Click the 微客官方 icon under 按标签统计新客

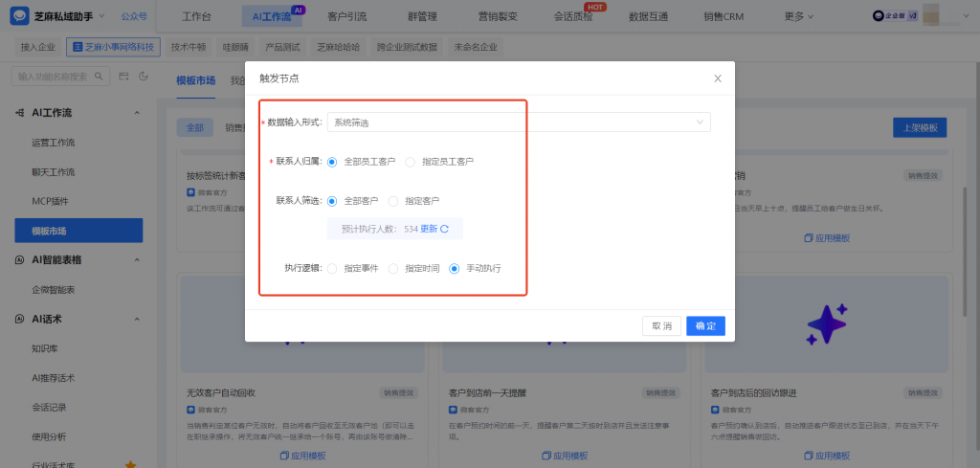[x=190, y=191]
